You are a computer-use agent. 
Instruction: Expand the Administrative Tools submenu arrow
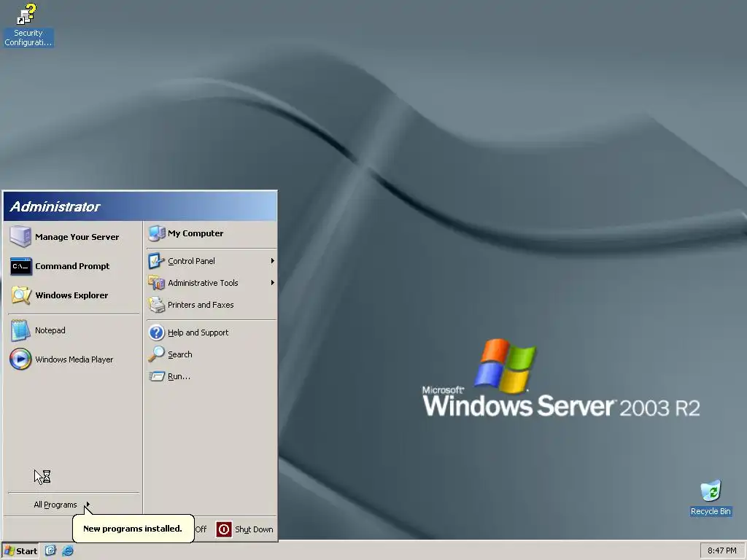point(273,283)
